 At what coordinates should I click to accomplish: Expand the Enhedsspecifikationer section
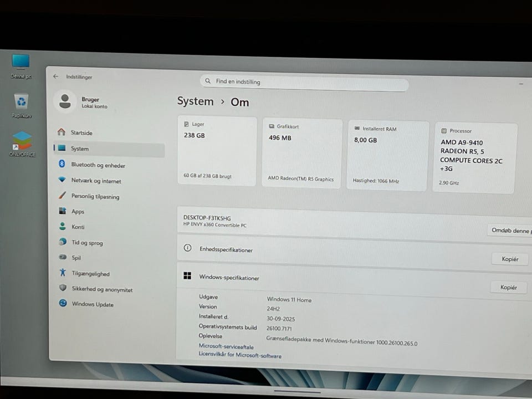(x=354, y=252)
